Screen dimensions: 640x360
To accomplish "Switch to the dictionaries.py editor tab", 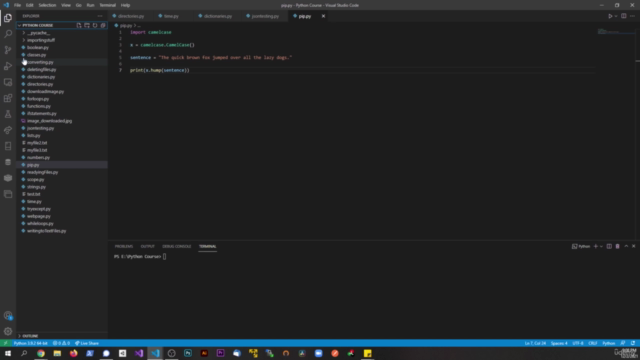I will [218, 16].
